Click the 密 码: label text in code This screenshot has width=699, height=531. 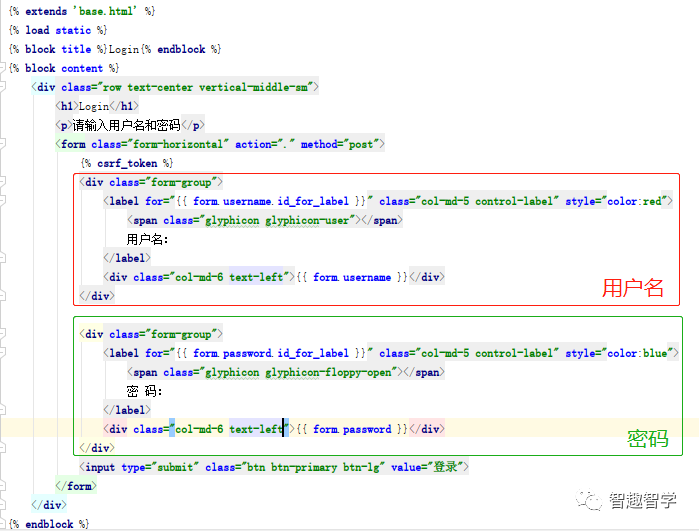[x=144, y=391]
